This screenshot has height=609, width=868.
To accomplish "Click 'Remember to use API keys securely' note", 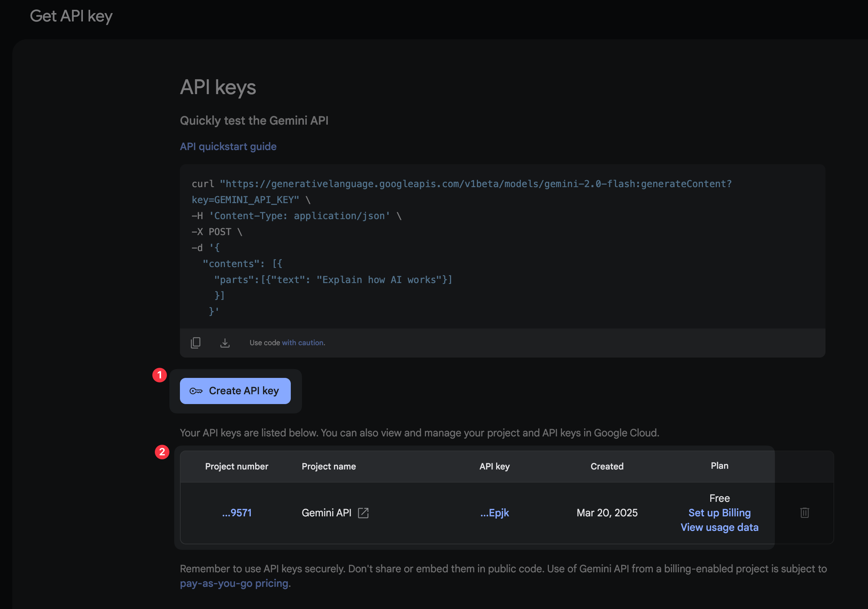I will click(503, 576).
